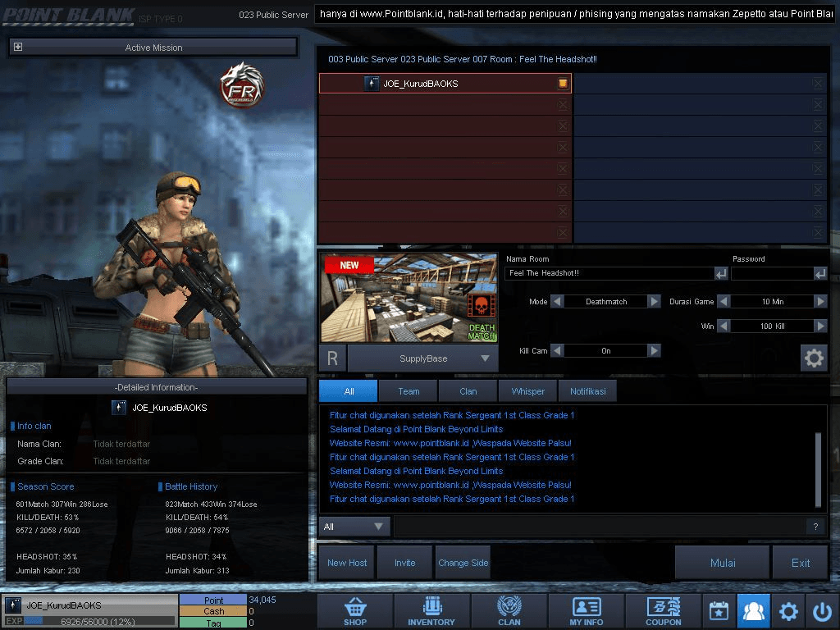Select the Team chat tab
This screenshot has width=840, height=630.
[x=409, y=391]
